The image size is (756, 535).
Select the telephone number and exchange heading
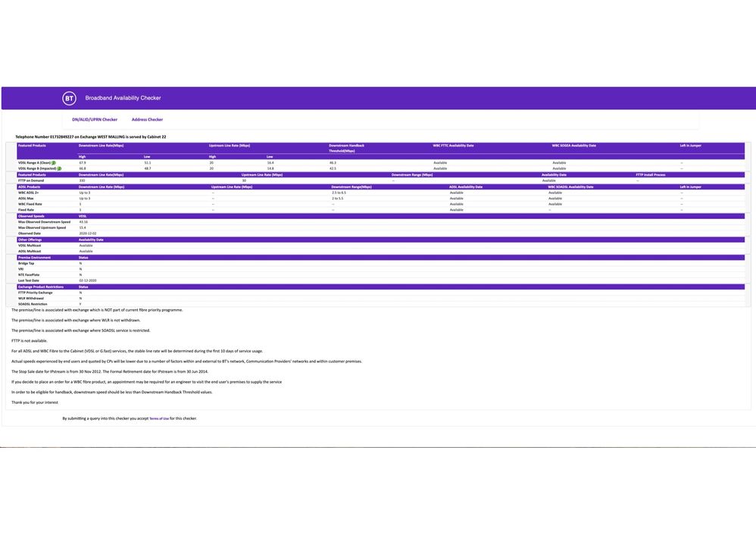[x=91, y=137]
